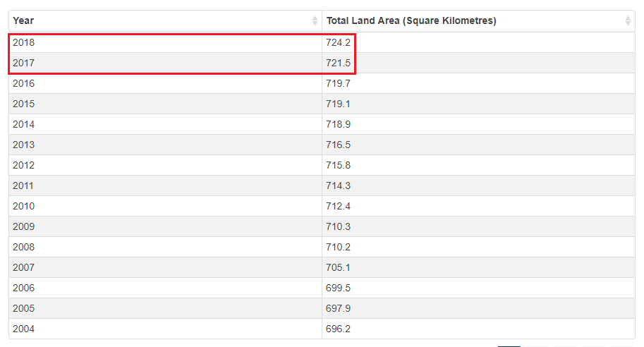Select the 2006 year cell
Viewport: 644px width, 347px height.
pyautogui.click(x=24, y=288)
